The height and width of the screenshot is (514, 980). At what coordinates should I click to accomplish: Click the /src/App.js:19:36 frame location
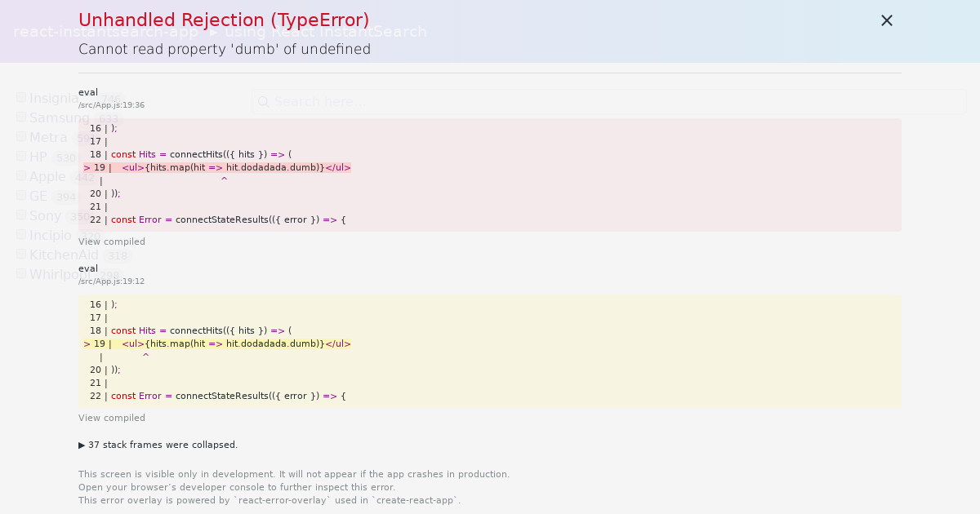(x=111, y=104)
